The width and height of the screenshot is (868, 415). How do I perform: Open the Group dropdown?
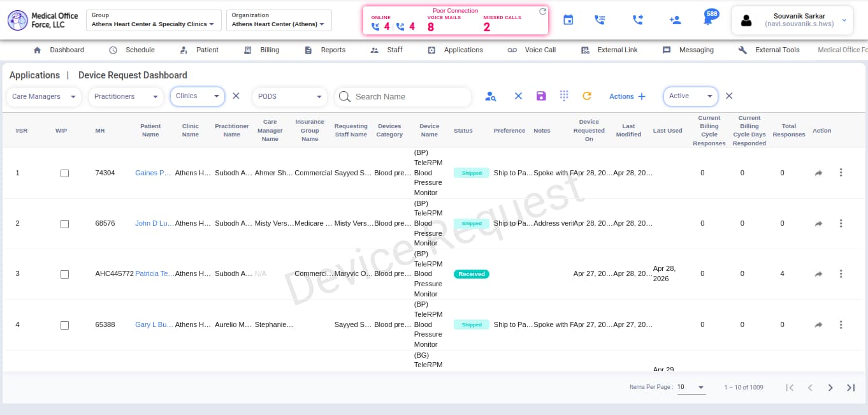tap(154, 20)
